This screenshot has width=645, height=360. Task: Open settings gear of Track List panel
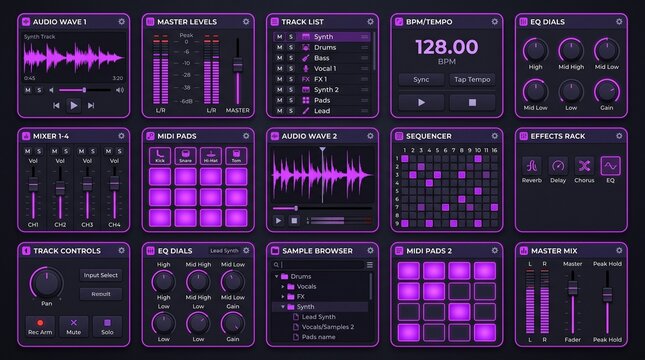click(370, 21)
